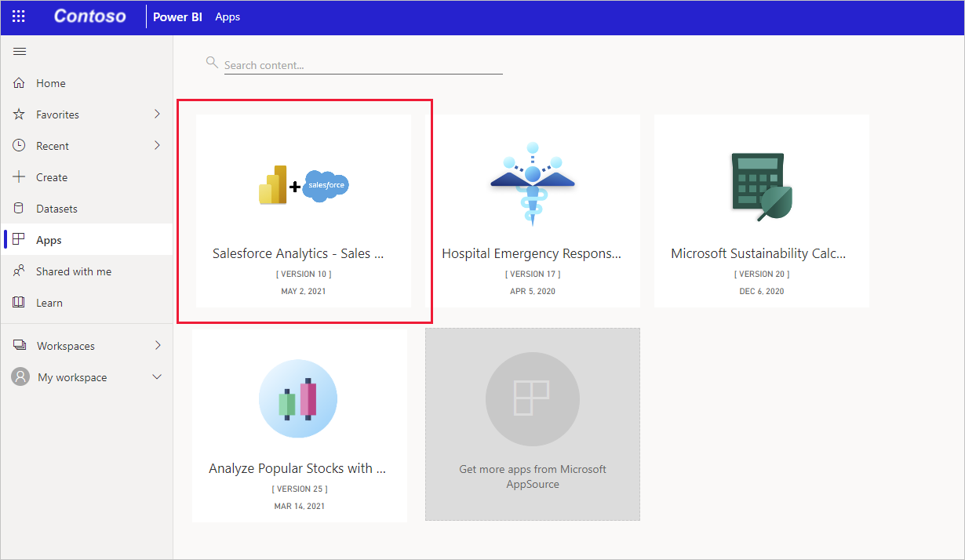
Task: Open Salesforce Analytics - Sales app title
Action: pos(298,254)
